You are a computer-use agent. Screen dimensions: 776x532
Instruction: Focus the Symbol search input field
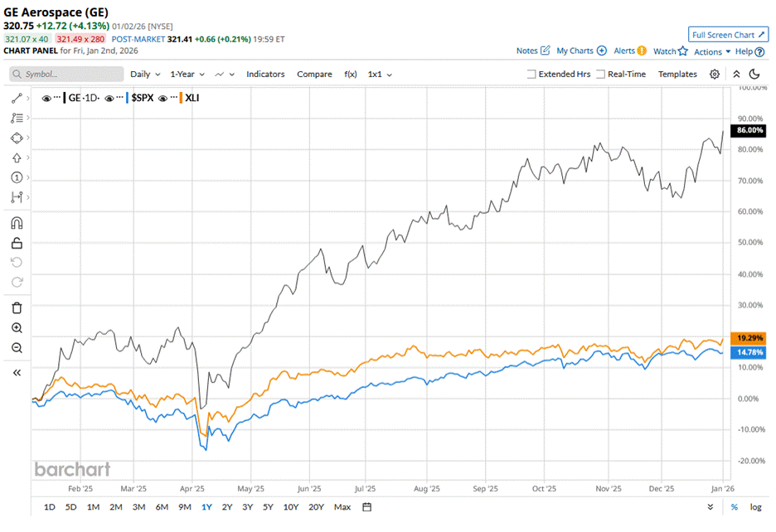tap(66, 75)
